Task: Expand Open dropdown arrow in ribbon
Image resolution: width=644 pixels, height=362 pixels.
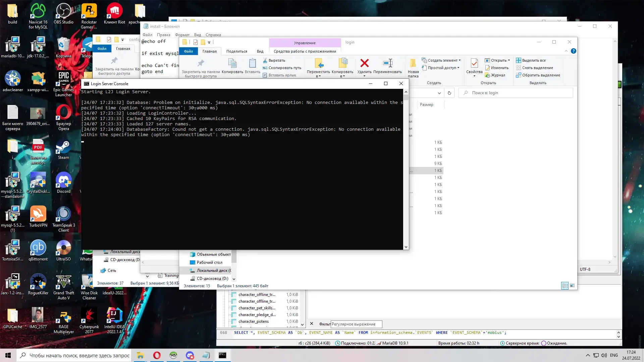Action: 509,60
